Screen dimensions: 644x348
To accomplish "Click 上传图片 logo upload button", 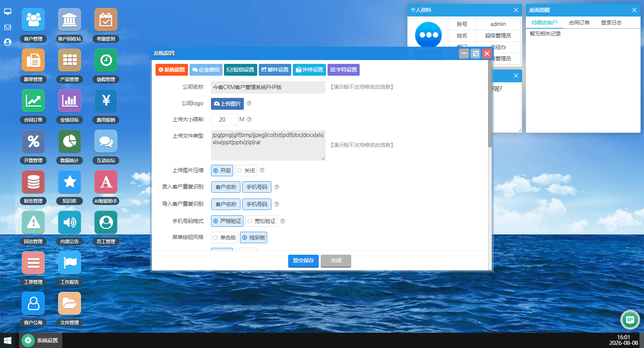I will (227, 104).
